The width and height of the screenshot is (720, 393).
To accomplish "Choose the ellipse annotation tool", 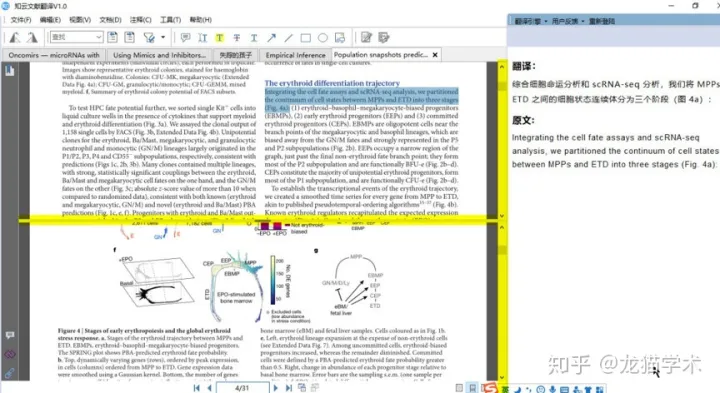I will [x=323, y=38].
